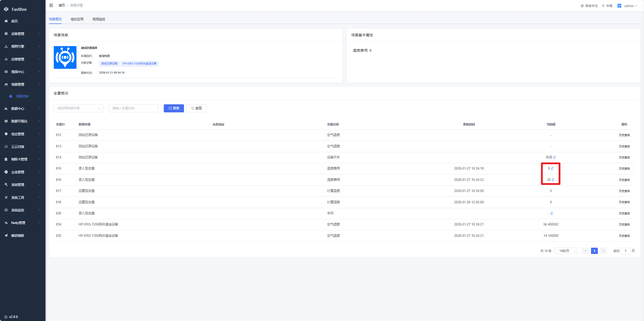Open the 物联卡管理 sidebar menu
Image resolution: width=644 pixels, height=321 pixels.
pos(23,159)
